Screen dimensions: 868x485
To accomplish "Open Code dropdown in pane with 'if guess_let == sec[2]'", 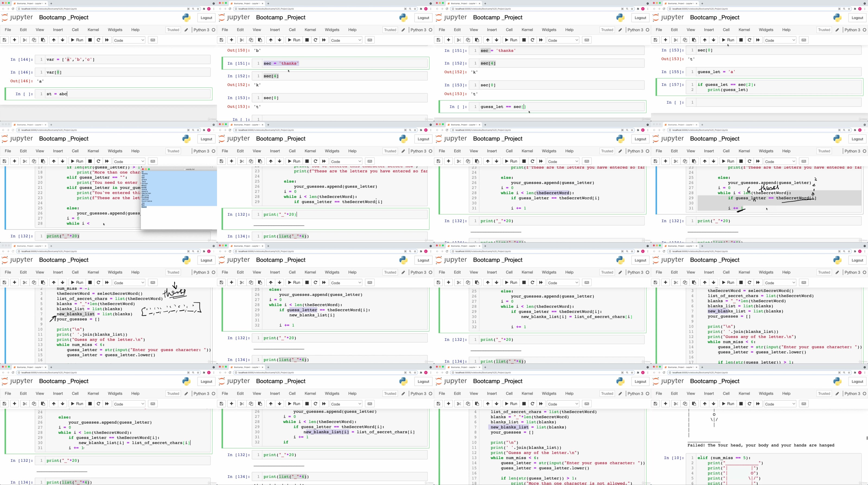I will pos(780,40).
